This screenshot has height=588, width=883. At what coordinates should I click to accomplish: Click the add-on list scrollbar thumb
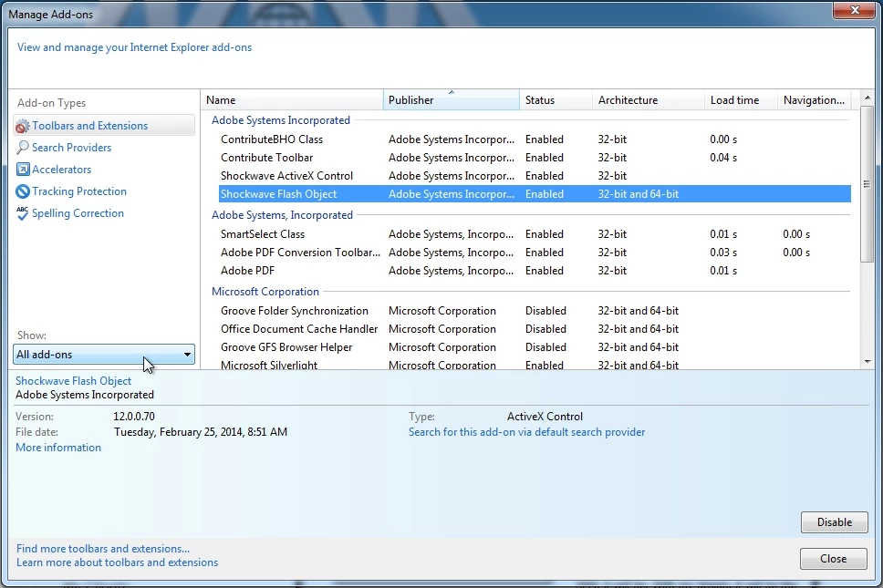867,184
